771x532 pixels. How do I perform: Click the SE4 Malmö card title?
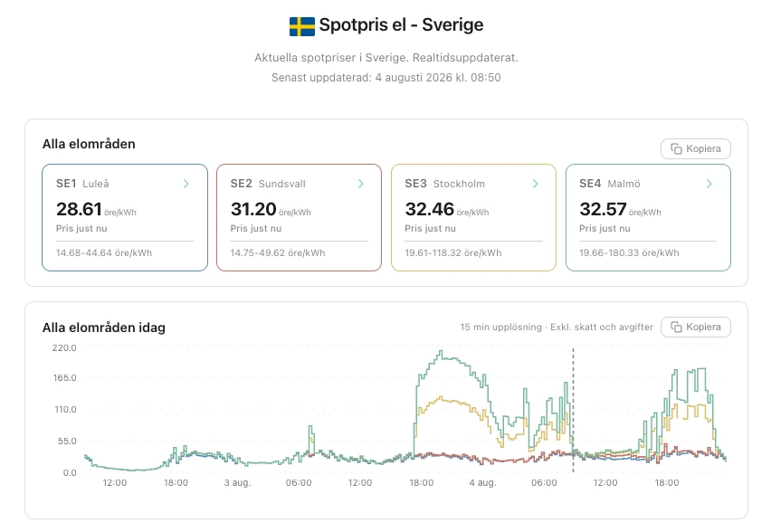[610, 184]
